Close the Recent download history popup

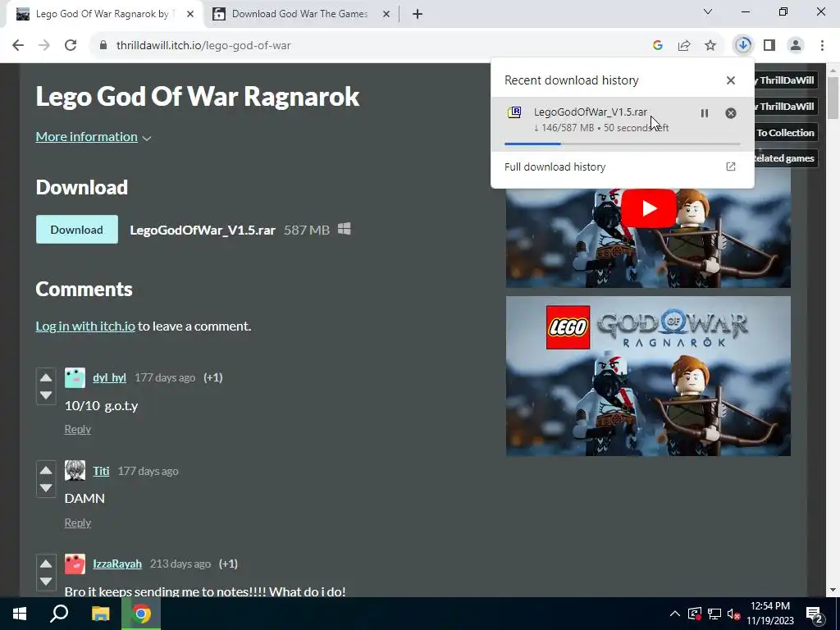coord(731,80)
